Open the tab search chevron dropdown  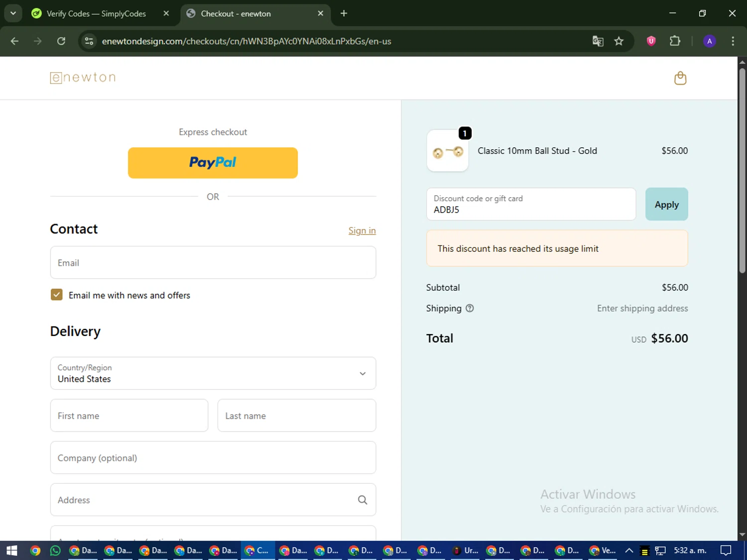coord(13,13)
